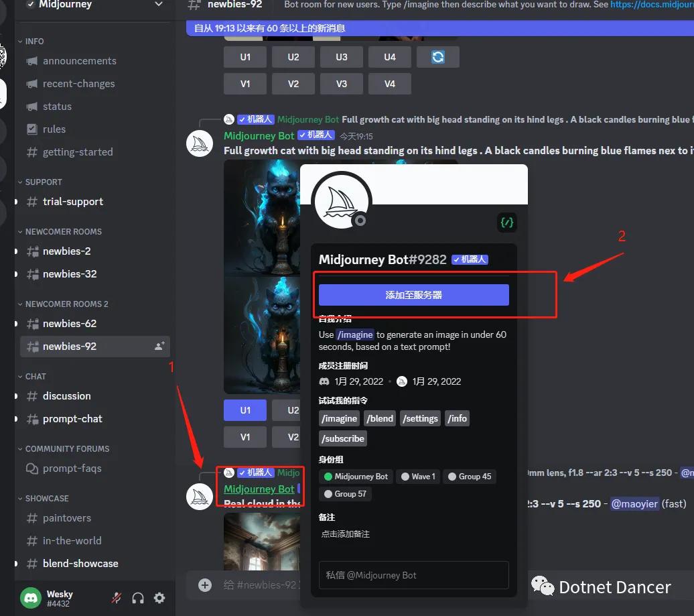The width and height of the screenshot is (694, 616).
Task: Mute the microphone in the user panel
Action: click(117, 598)
